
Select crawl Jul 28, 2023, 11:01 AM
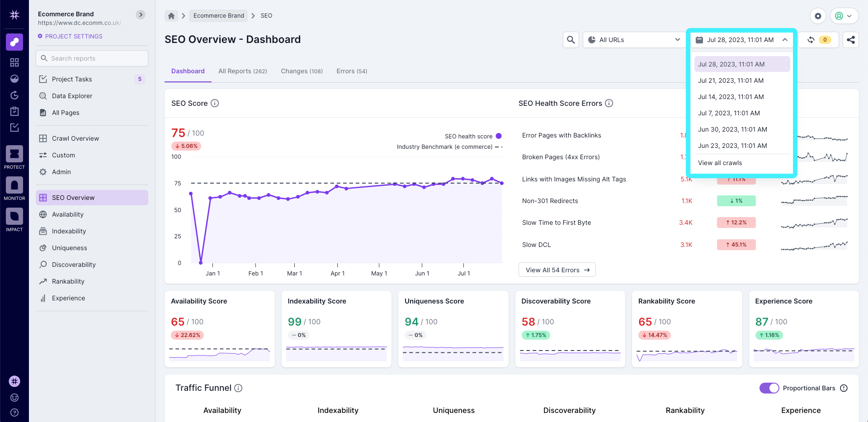pos(742,64)
